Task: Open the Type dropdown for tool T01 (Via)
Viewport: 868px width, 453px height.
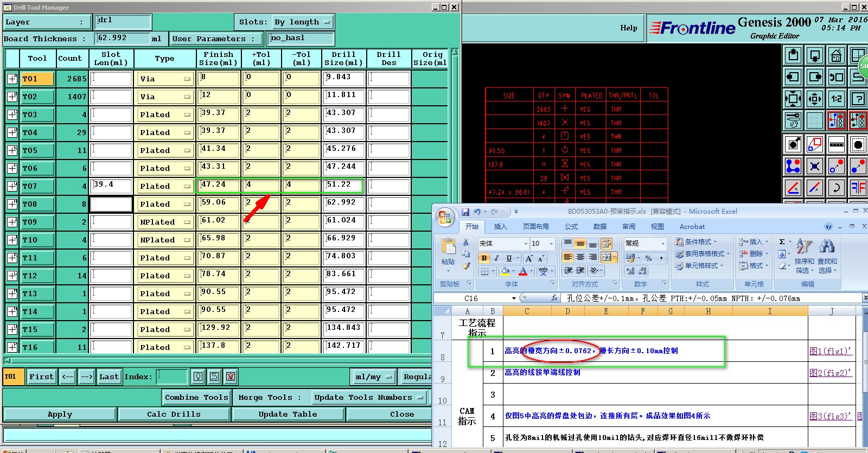Action: (x=165, y=79)
